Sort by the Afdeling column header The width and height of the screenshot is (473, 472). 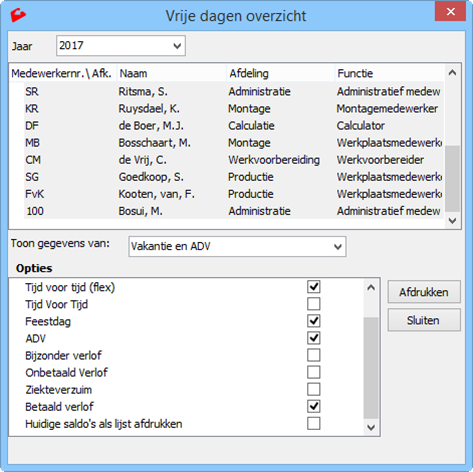(x=280, y=73)
